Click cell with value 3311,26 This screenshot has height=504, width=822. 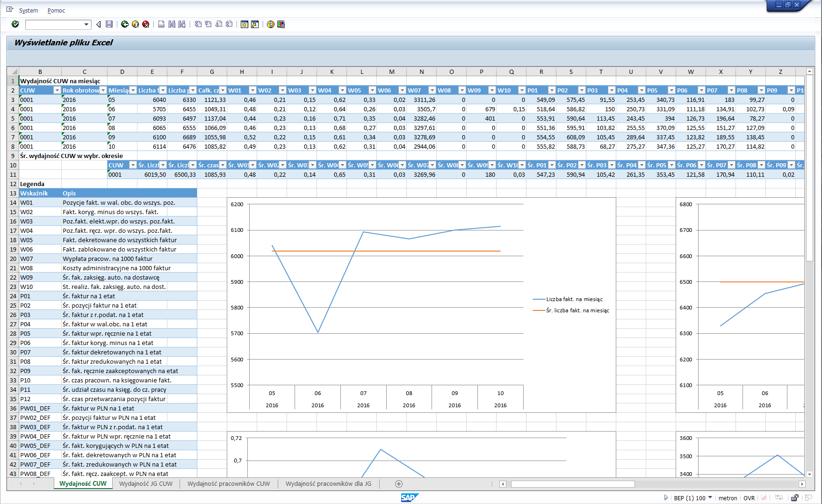pos(422,100)
